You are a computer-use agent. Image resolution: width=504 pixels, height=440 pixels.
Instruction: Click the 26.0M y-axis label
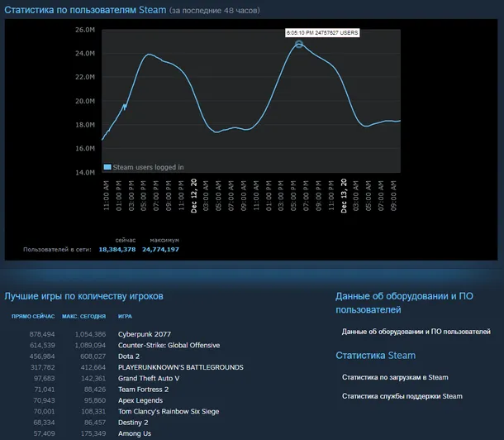tap(85, 30)
